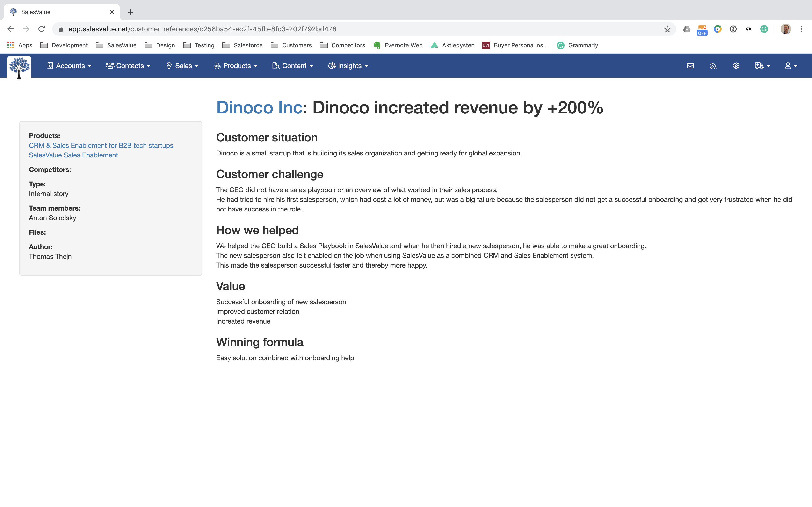
Task: Expand the Contacts dropdown menu
Action: click(128, 66)
